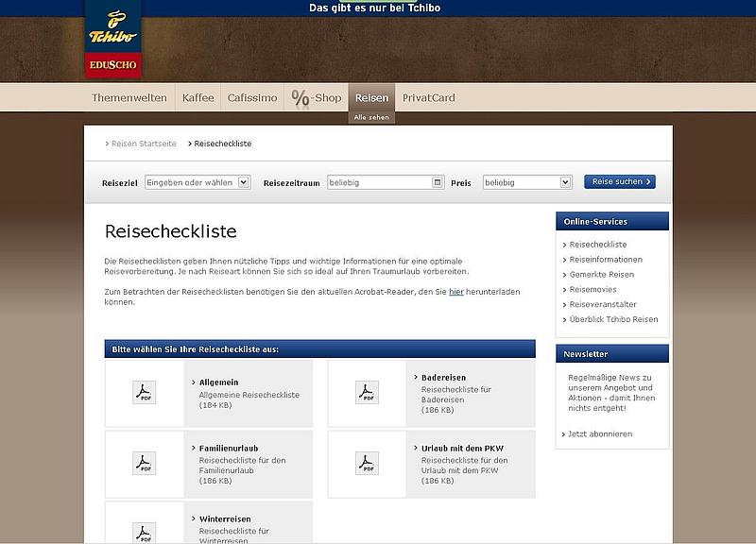
Task: Open the Familienurlaub checklist PDF icon
Action: pyautogui.click(x=145, y=463)
